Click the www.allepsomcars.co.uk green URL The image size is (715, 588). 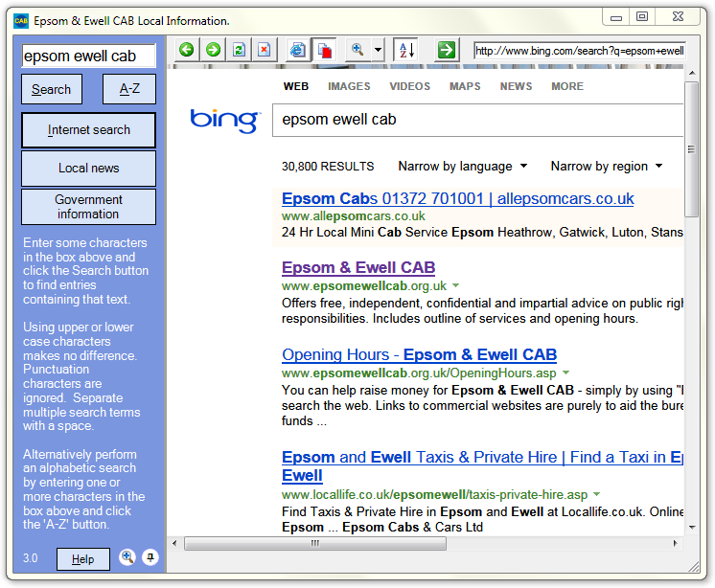[354, 215]
